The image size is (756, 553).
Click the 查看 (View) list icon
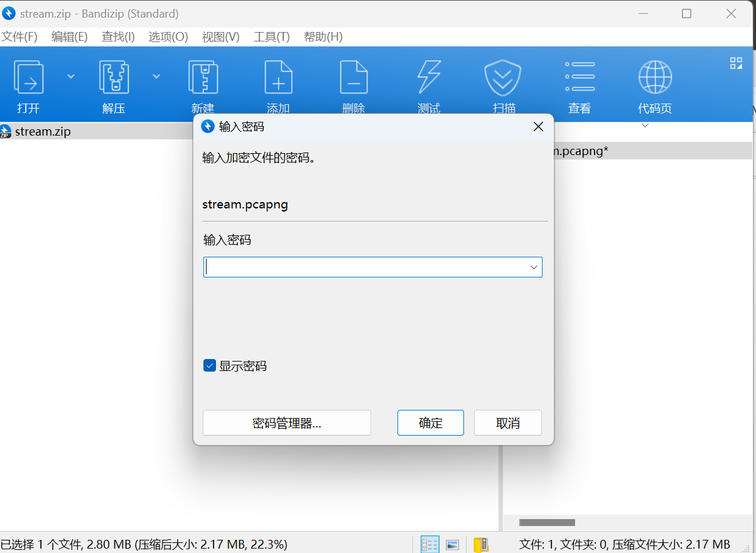(x=580, y=77)
